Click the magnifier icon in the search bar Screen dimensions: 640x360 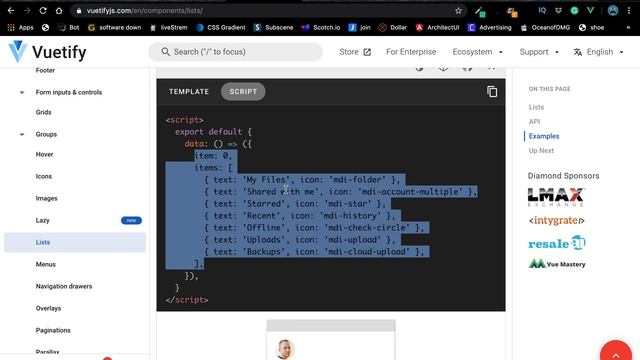[x=165, y=52]
